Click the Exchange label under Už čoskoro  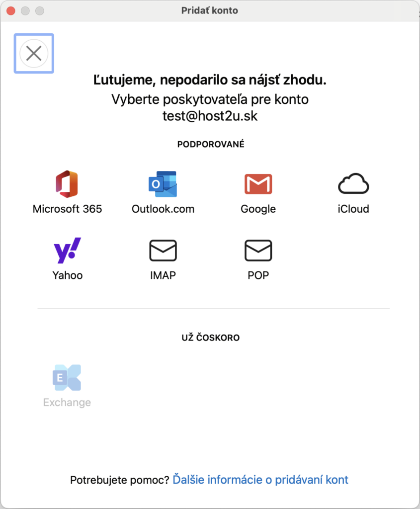tap(67, 403)
